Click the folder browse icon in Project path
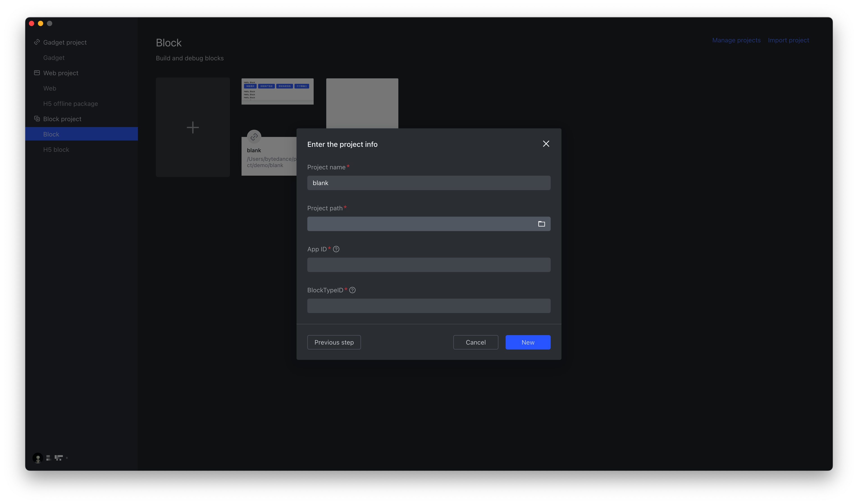The height and width of the screenshot is (504, 858). click(541, 224)
